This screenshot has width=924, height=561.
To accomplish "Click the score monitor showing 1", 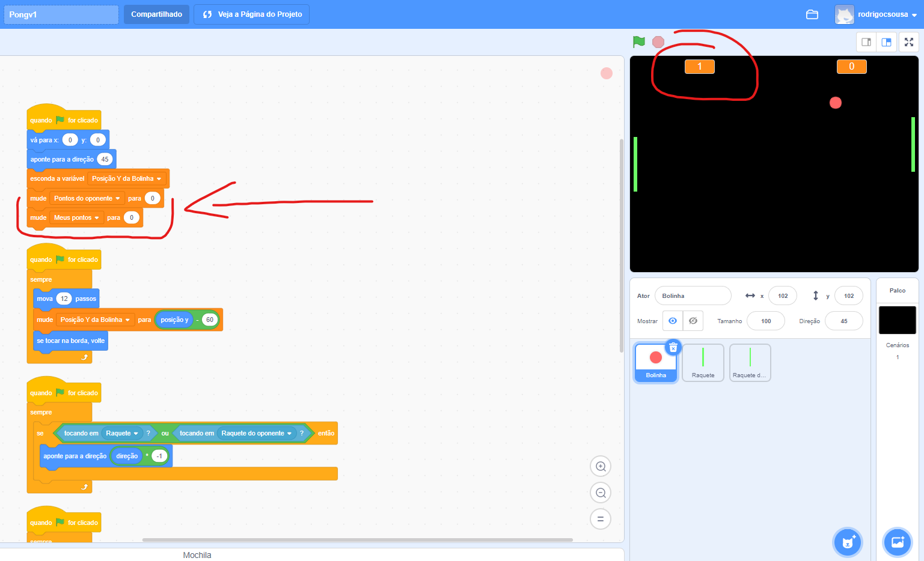I will click(x=700, y=67).
